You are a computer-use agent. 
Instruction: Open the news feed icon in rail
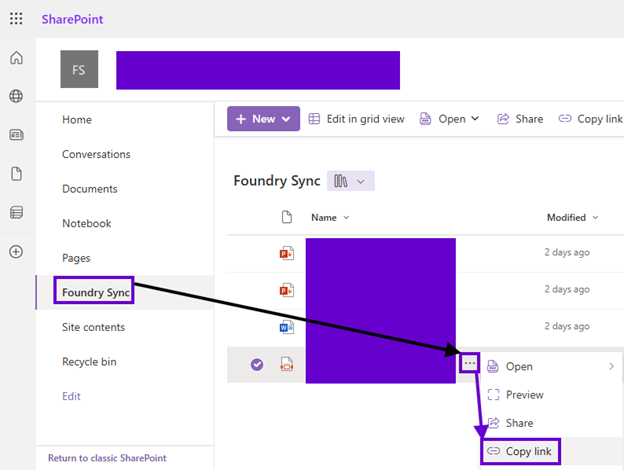pos(16,135)
